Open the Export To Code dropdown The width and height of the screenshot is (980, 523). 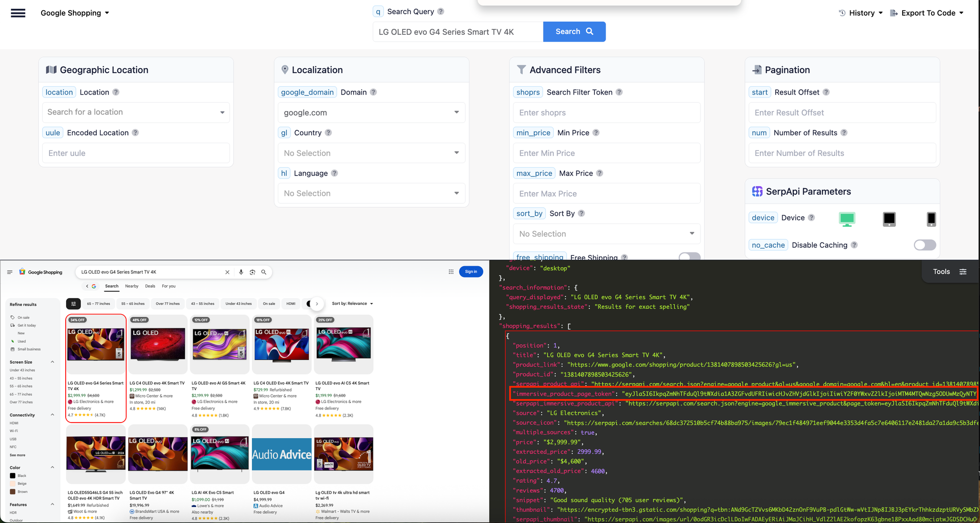927,13
